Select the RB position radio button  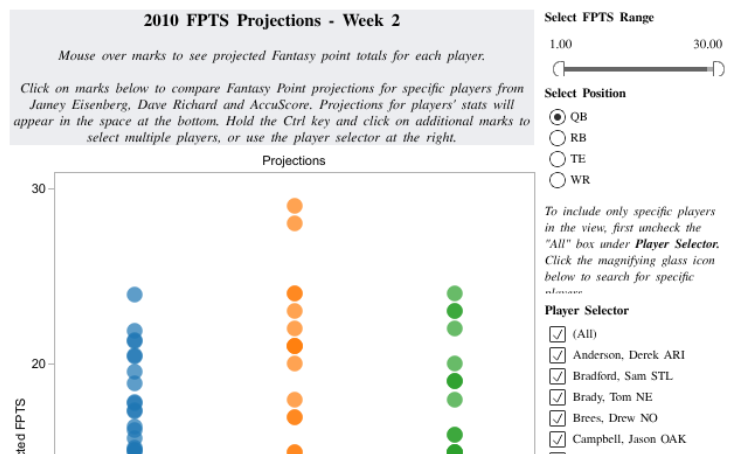557,137
